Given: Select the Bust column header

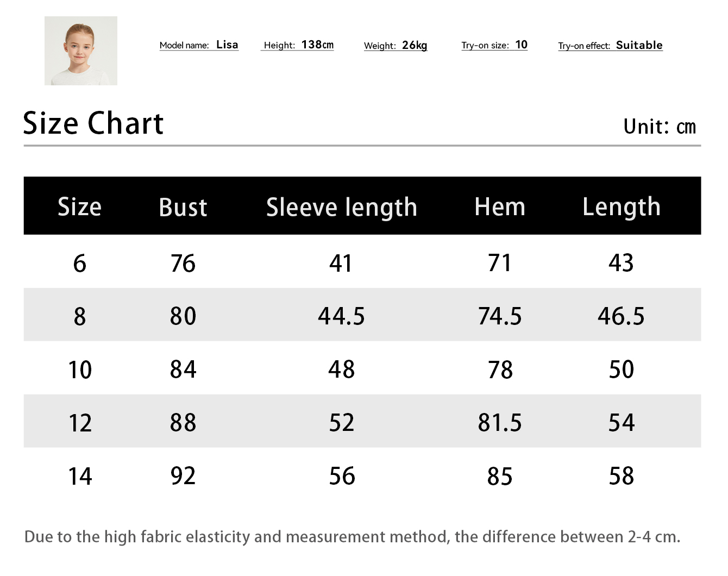Looking at the screenshot, I should [183, 207].
